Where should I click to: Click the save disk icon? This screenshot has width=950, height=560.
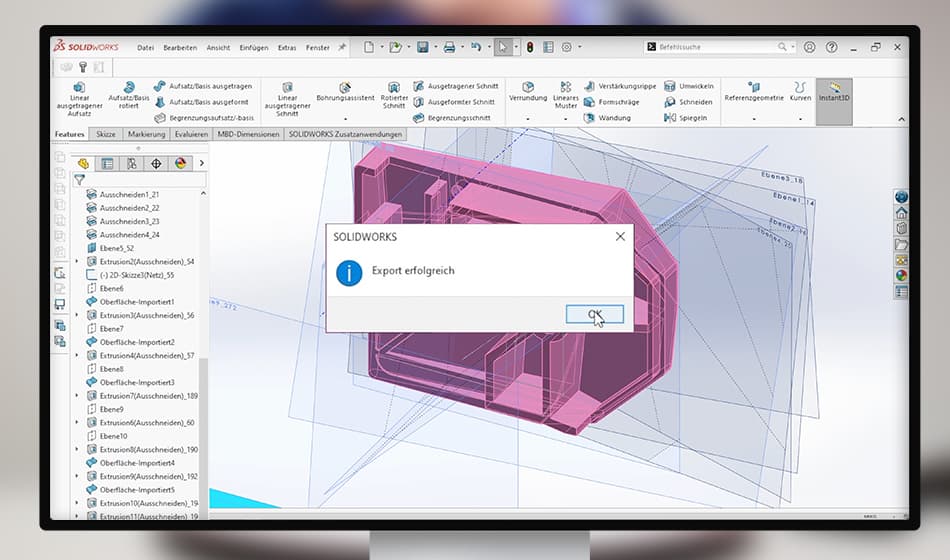tap(422, 47)
